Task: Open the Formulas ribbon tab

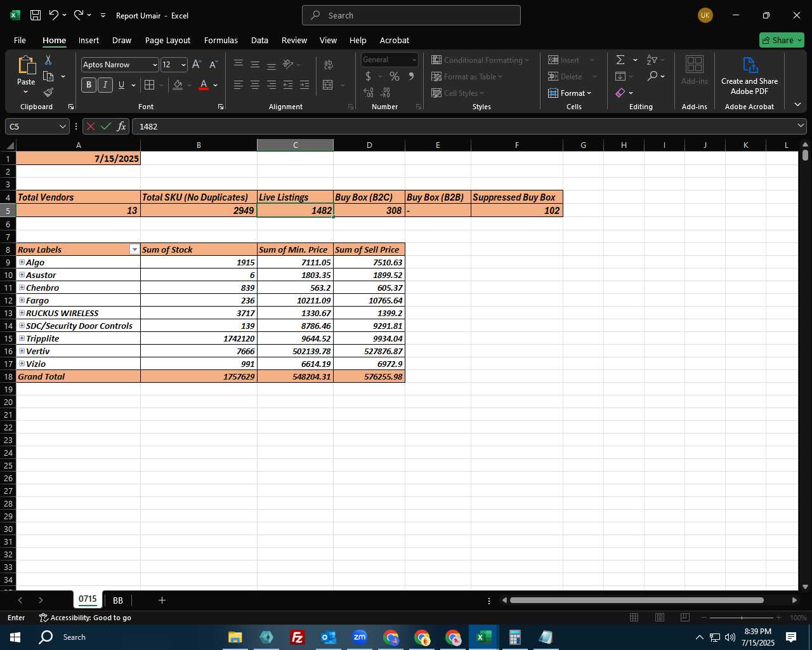Action: point(221,40)
